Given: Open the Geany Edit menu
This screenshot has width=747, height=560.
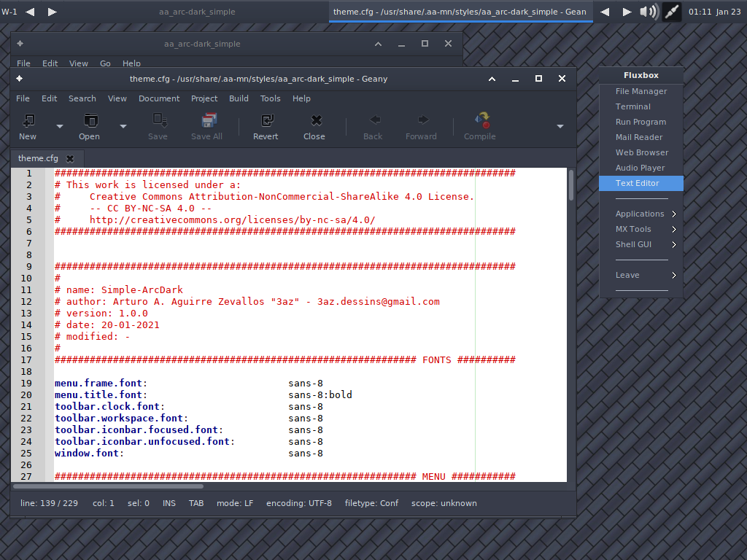Looking at the screenshot, I should coord(49,98).
